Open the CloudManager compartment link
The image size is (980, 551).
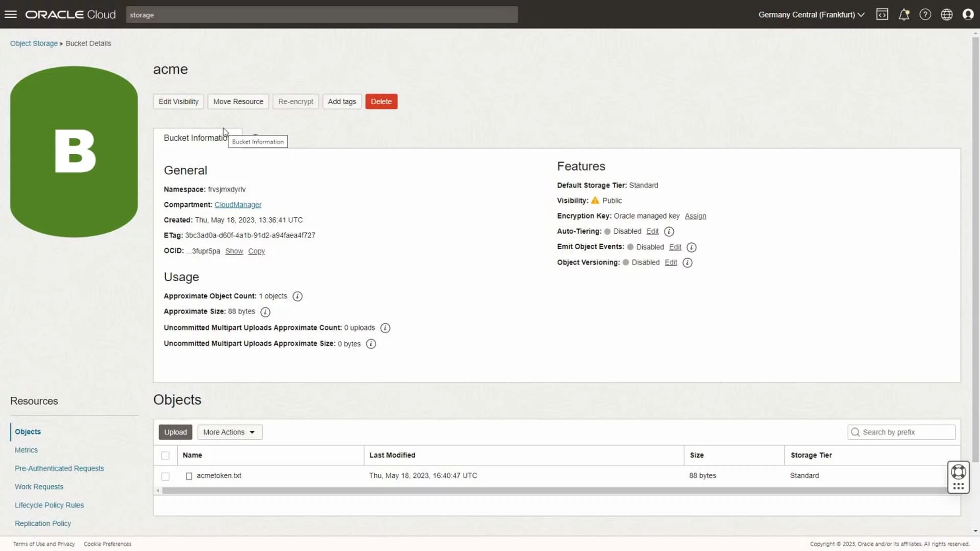tap(238, 205)
